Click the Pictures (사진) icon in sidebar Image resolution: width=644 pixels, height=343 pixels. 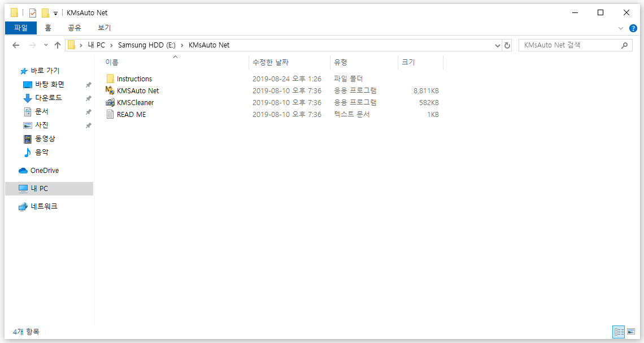click(x=28, y=125)
